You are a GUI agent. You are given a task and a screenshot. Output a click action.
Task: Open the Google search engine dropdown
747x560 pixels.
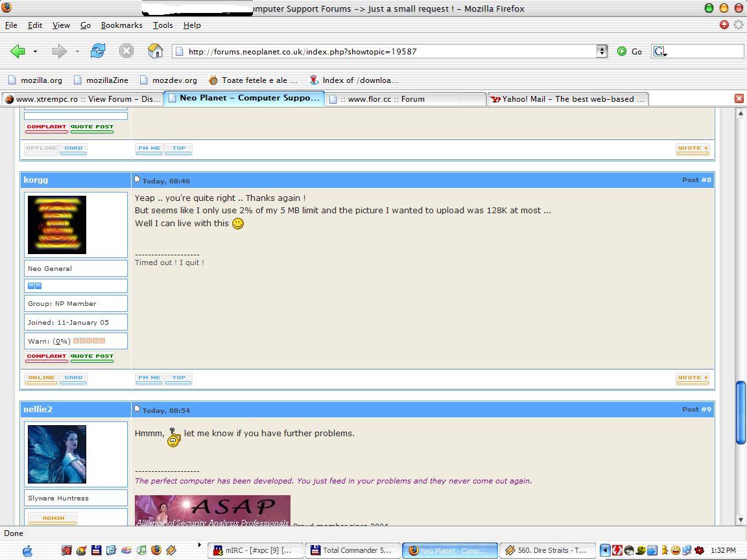pos(660,51)
